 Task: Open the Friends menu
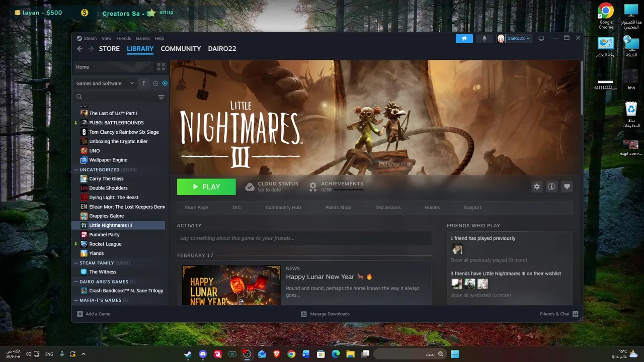point(123,38)
